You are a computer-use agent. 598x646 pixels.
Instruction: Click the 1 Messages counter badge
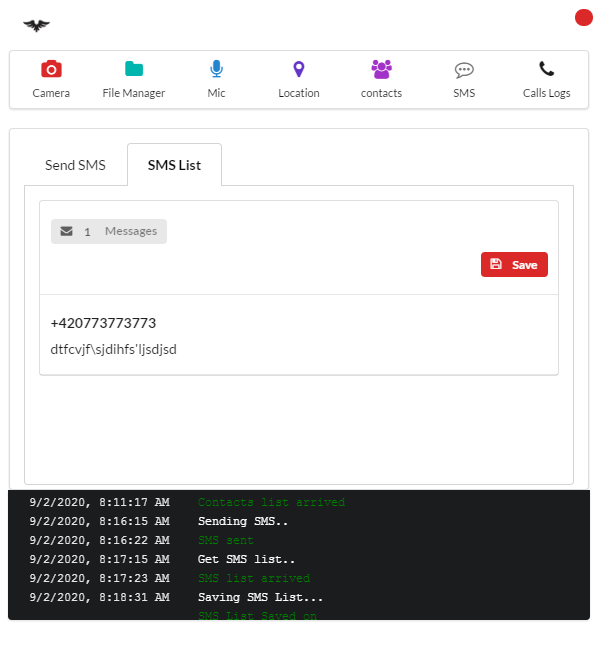click(x=109, y=232)
